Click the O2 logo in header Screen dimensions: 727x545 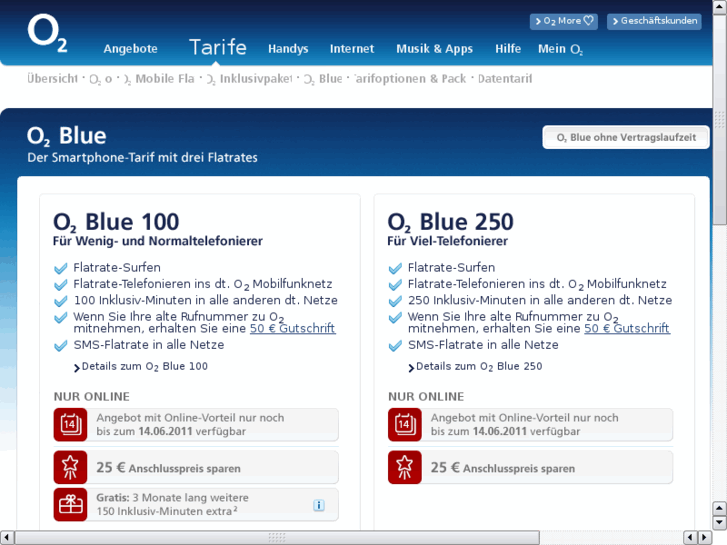pyautogui.click(x=47, y=33)
